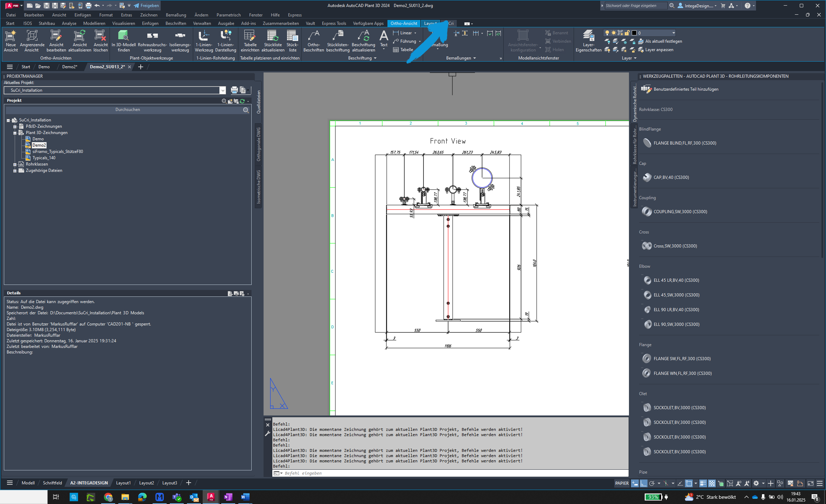Click the Ortho-Ansicht ribbon tab
Screen dimensions: 826x504
(404, 23)
